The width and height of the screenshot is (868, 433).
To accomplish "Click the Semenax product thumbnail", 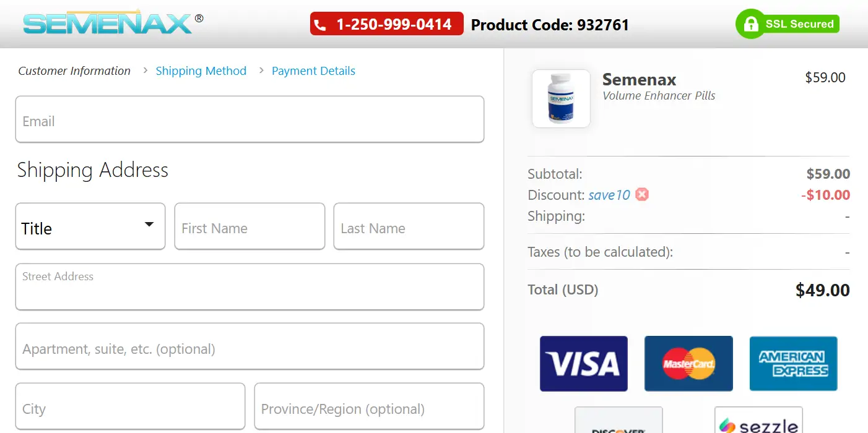I will click(x=560, y=98).
